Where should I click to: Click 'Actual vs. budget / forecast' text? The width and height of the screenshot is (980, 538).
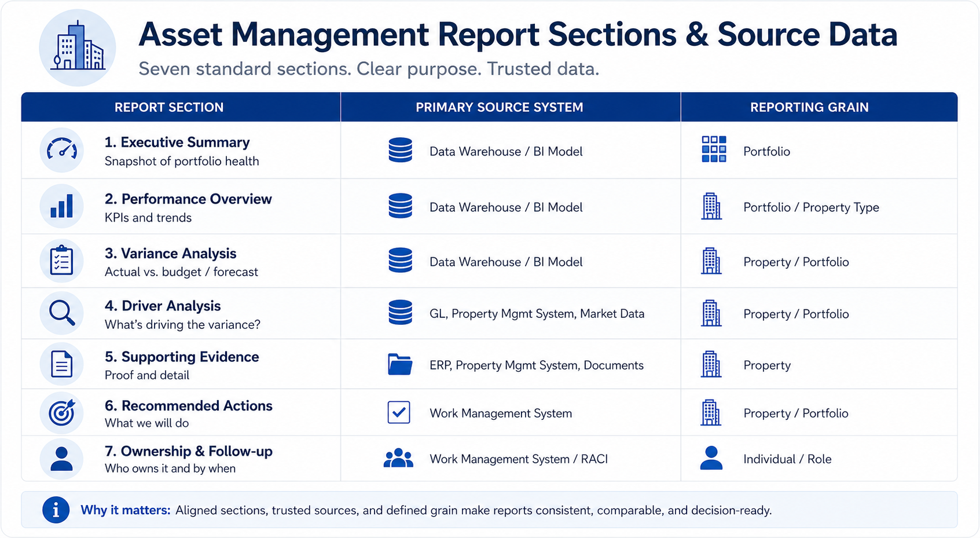pyautogui.click(x=181, y=272)
